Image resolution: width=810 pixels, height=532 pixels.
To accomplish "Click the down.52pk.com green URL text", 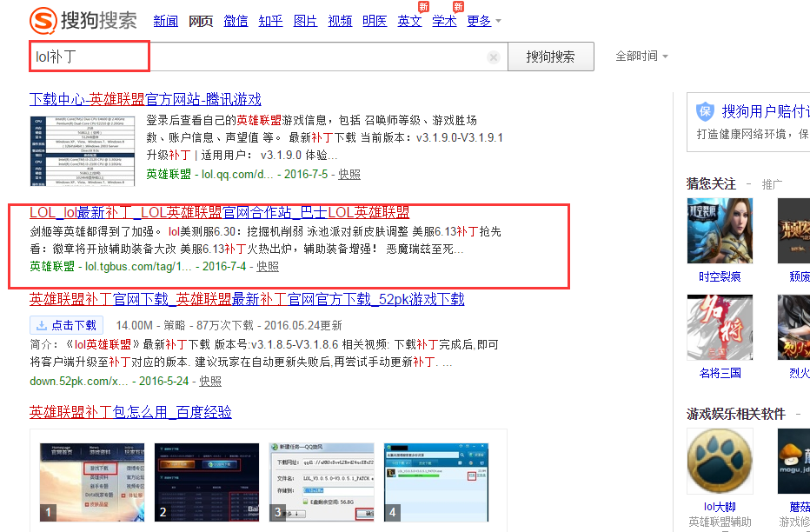I will 79,382.
